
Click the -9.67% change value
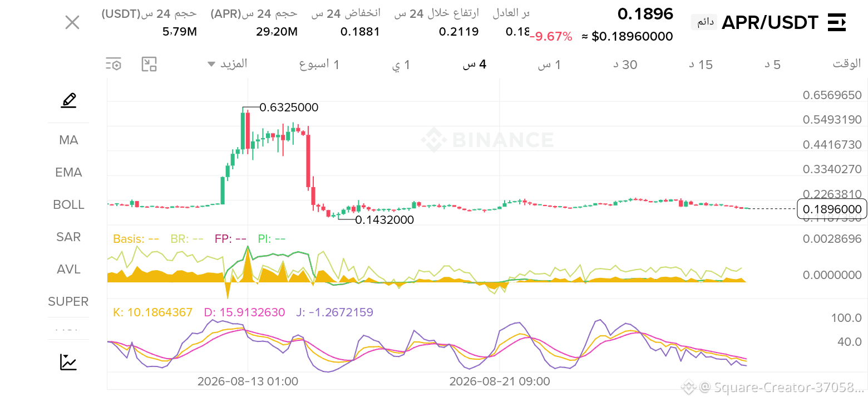(x=551, y=37)
